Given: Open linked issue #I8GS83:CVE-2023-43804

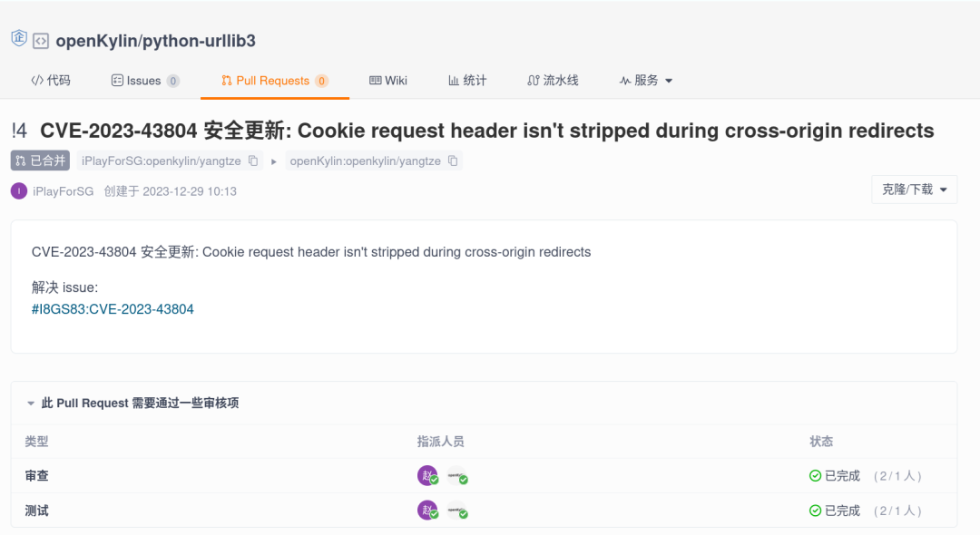Looking at the screenshot, I should (113, 309).
